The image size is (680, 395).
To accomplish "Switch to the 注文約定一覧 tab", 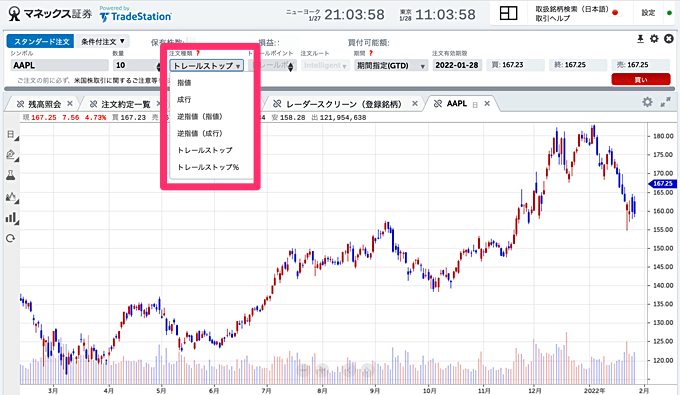I will [126, 104].
